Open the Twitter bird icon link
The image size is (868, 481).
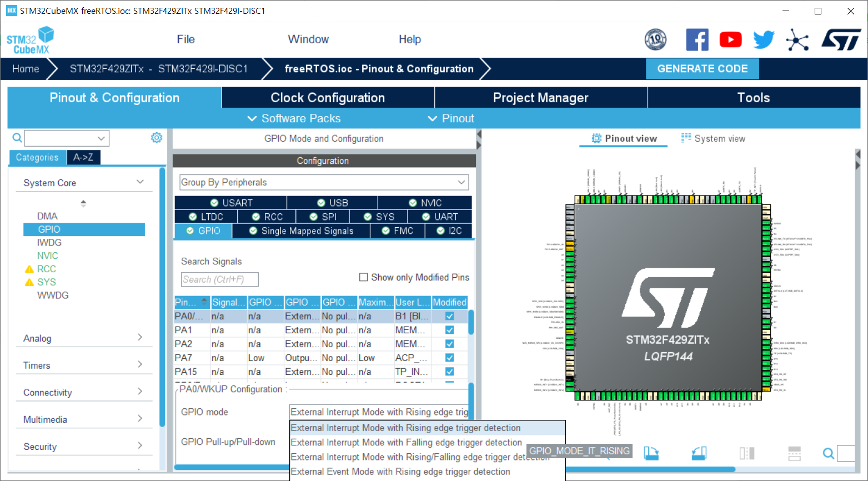764,39
